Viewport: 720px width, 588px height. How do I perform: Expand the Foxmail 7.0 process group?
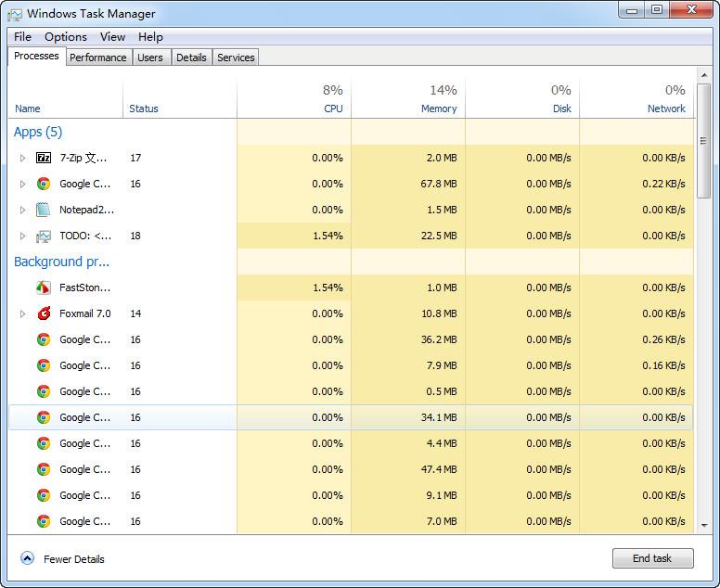tap(22, 314)
